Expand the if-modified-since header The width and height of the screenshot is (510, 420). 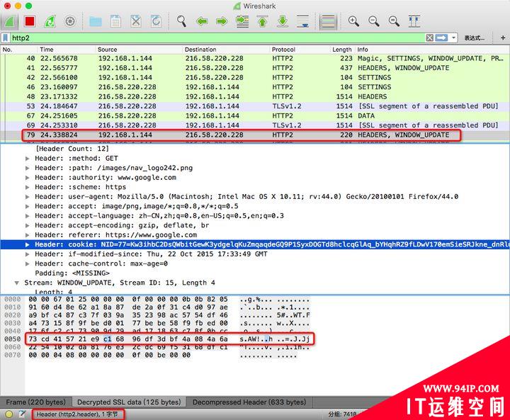pos(28,254)
